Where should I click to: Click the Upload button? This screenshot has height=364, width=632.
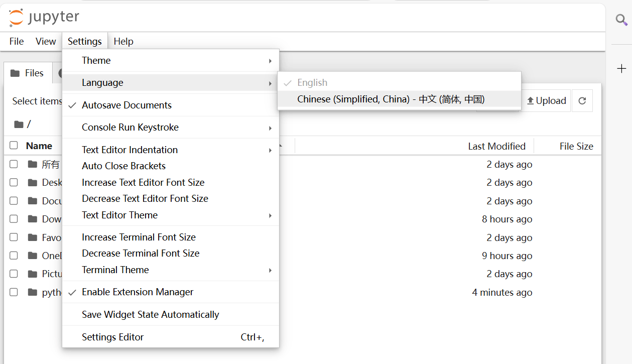[546, 101]
